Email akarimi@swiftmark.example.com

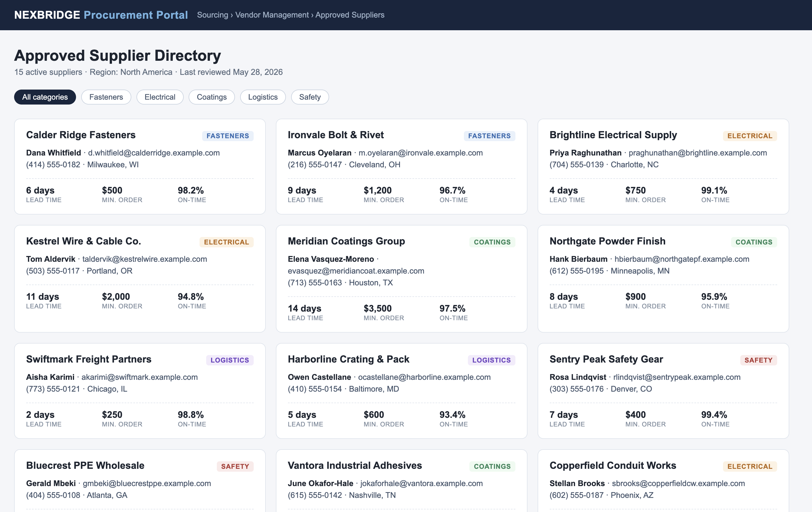point(140,377)
